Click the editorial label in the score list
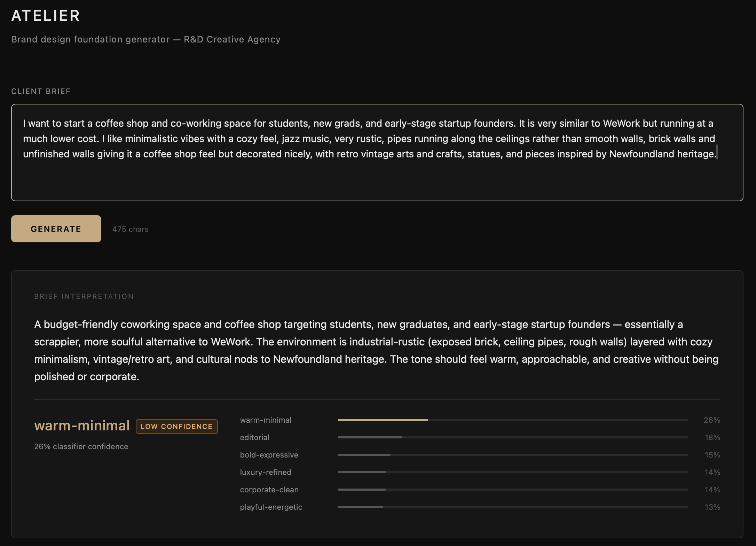This screenshot has width=756, height=546. point(254,437)
